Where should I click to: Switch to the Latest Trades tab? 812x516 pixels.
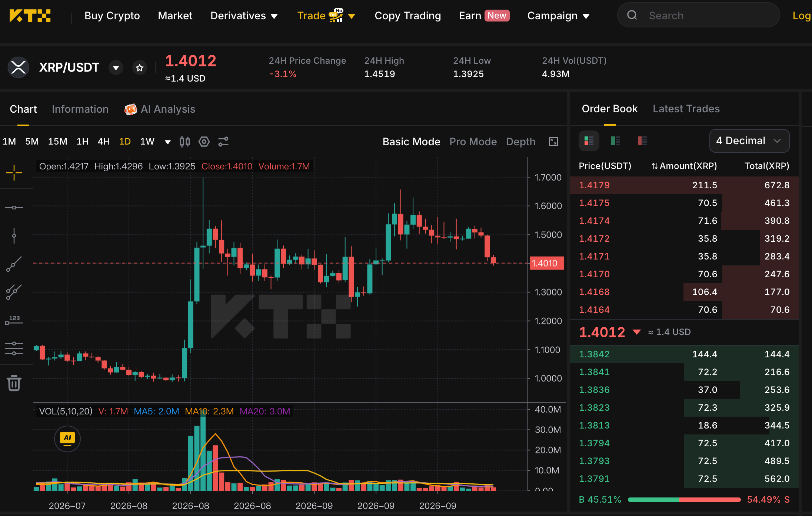686,109
